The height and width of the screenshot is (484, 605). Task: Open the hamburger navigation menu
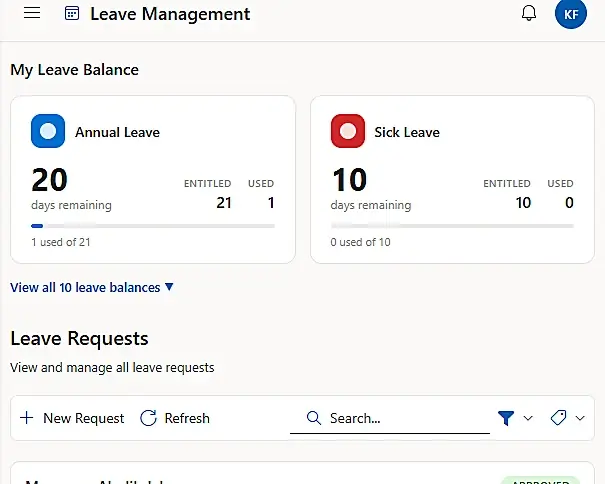32,13
